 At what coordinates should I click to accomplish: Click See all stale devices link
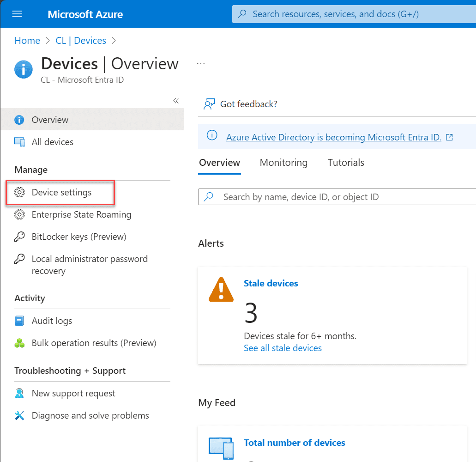click(283, 348)
